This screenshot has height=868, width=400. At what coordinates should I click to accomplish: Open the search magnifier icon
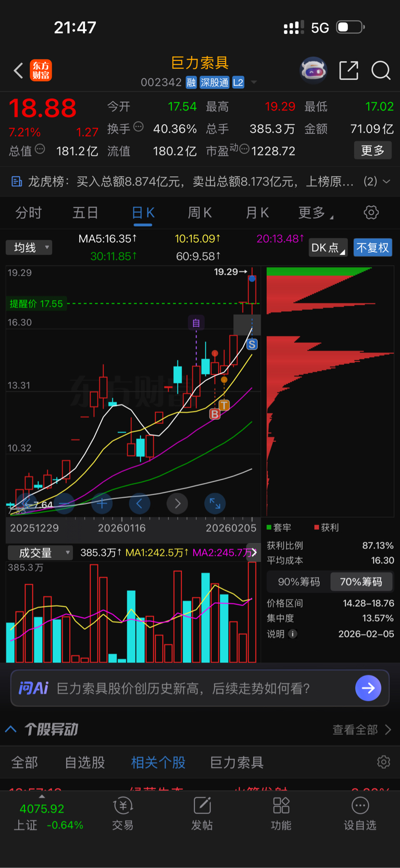pos(381,70)
